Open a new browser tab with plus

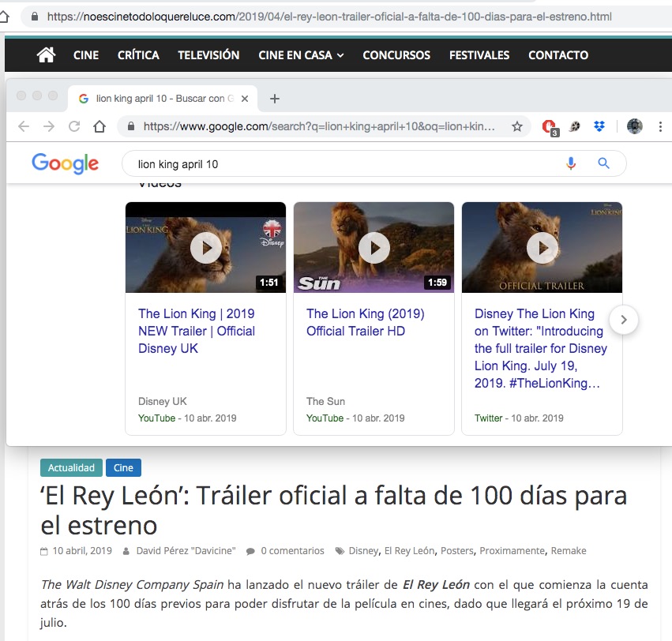[x=275, y=99]
